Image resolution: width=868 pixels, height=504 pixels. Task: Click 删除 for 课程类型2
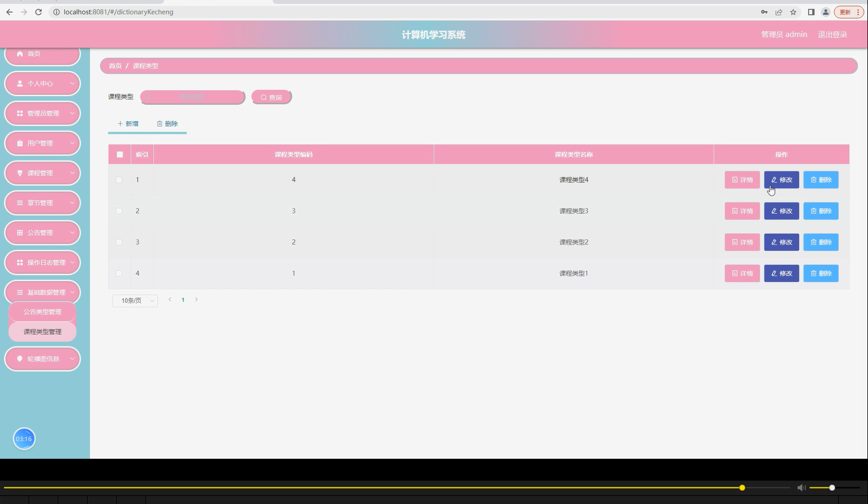point(821,242)
